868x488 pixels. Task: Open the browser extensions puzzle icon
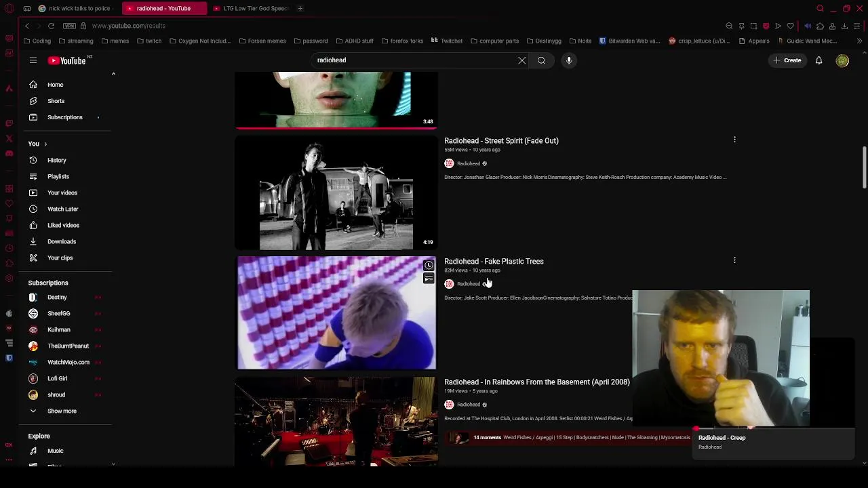click(x=820, y=26)
